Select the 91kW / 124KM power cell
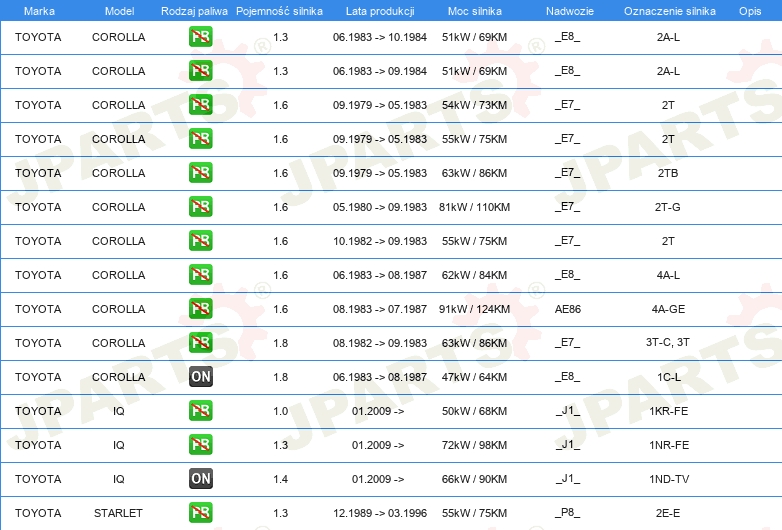This screenshot has height=530, width=782. [x=474, y=309]
